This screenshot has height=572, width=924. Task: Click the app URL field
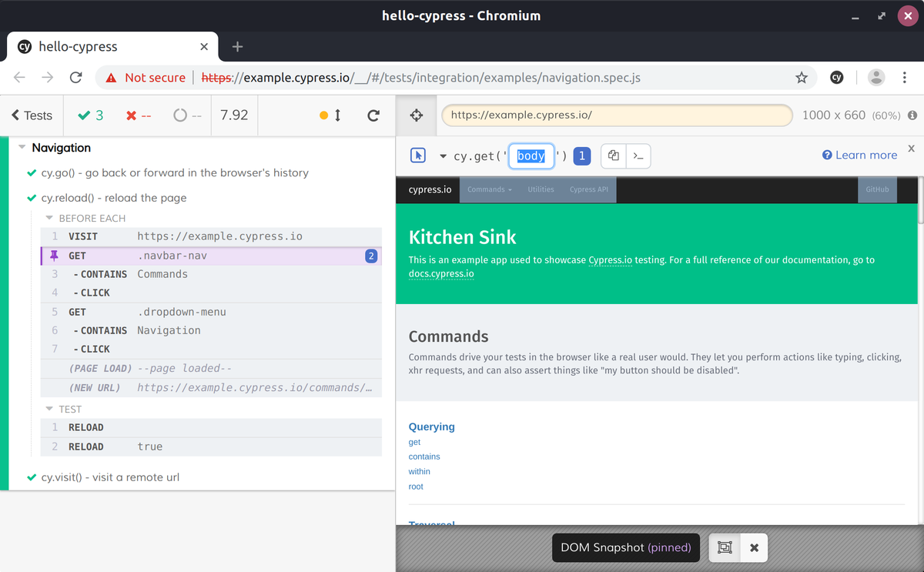click(617, 115)
